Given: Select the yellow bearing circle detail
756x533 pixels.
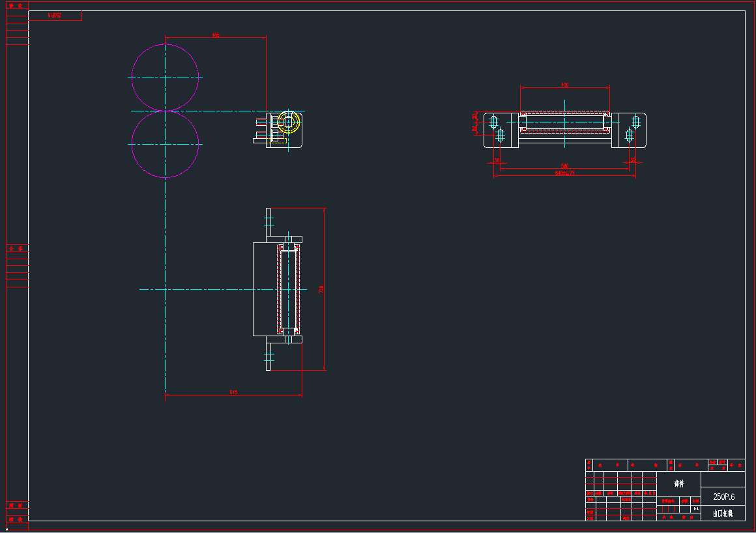Looking at the screenshot, I should (287, 121).
